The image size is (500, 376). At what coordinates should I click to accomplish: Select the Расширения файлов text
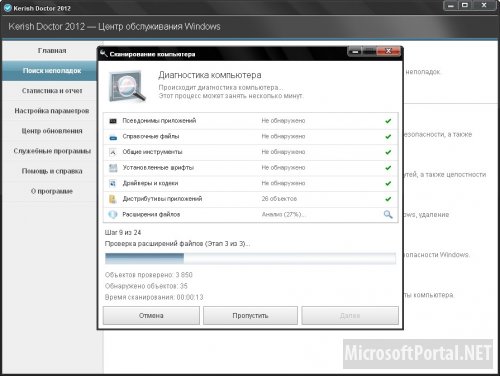coord(151,214)
